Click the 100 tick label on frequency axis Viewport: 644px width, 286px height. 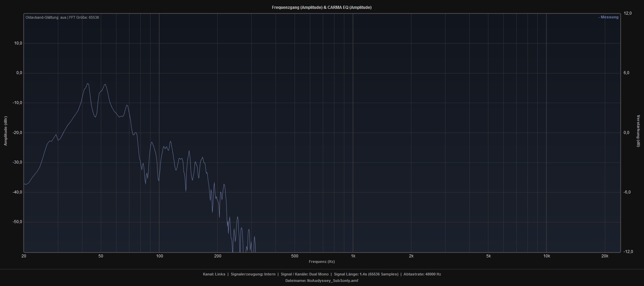pos(159,256)
